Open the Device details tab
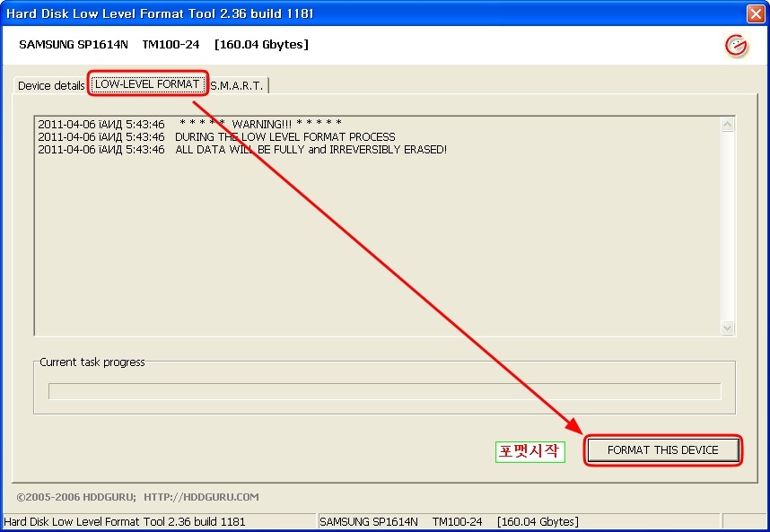This screenshot has width=770, height=532. coord(48,84)
